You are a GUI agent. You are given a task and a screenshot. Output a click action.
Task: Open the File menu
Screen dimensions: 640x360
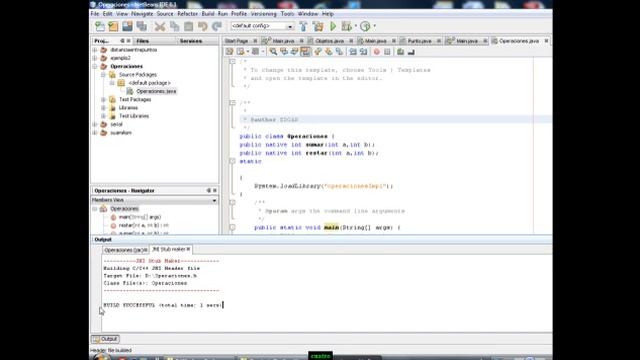click(x=95, y=14)
